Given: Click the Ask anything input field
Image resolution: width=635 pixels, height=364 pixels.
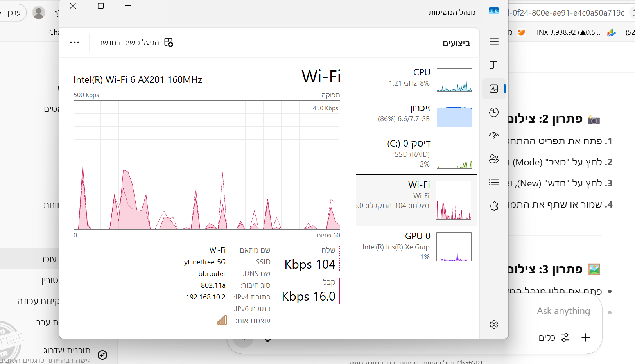Looking at the screenshot, I should 563,311.
